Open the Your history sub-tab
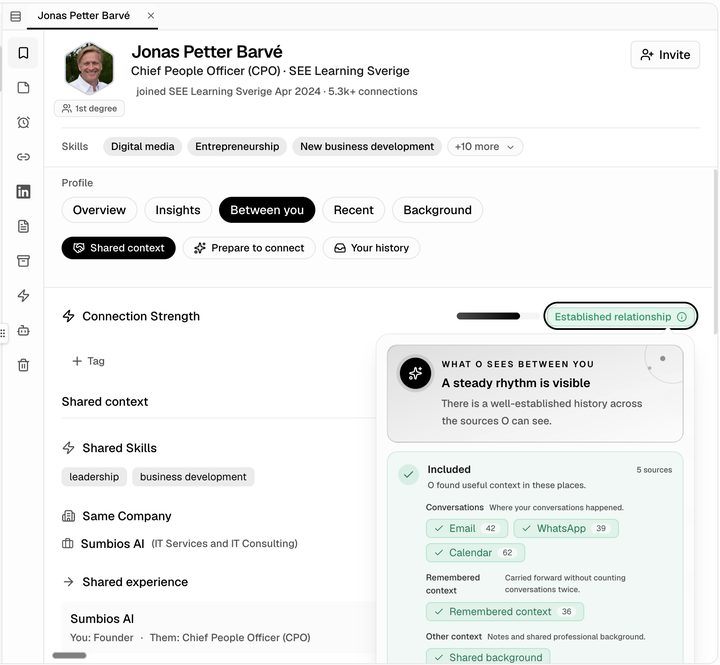Screen dimensions: 720x665 [371, 248]
